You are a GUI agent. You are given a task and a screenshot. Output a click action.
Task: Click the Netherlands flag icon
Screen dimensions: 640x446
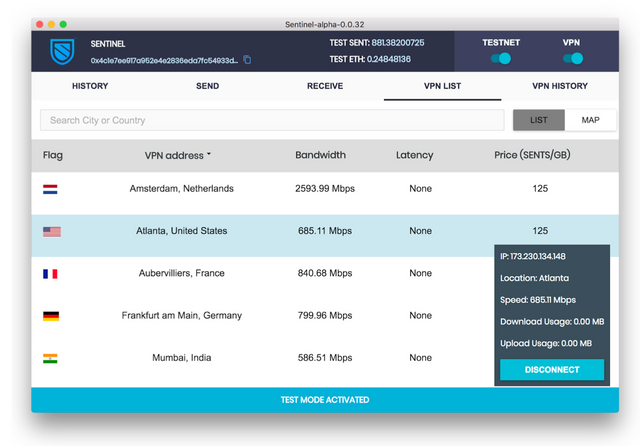point(50,189)
